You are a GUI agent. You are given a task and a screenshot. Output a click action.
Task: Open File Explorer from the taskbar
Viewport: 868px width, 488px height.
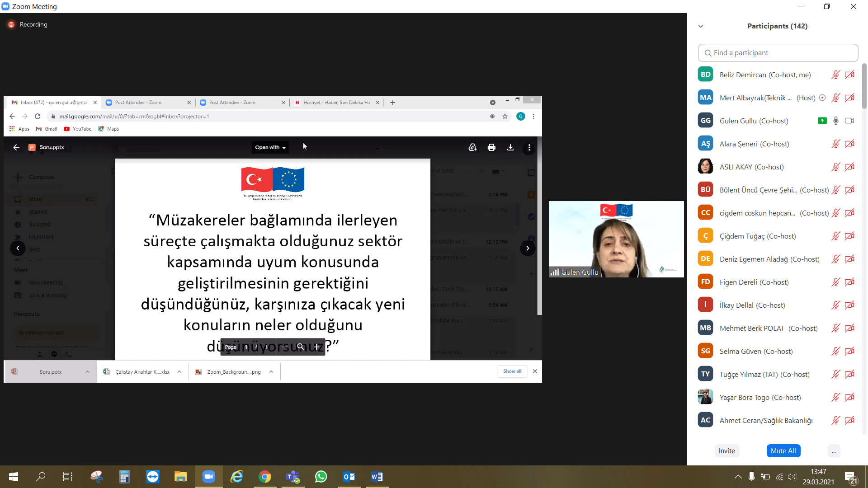pos(181,477)
